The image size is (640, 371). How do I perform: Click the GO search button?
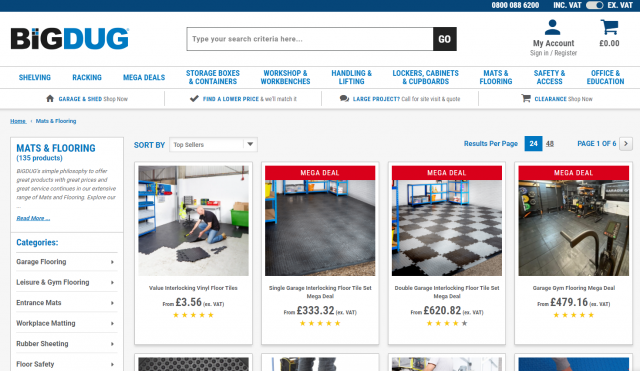point(444,39)
